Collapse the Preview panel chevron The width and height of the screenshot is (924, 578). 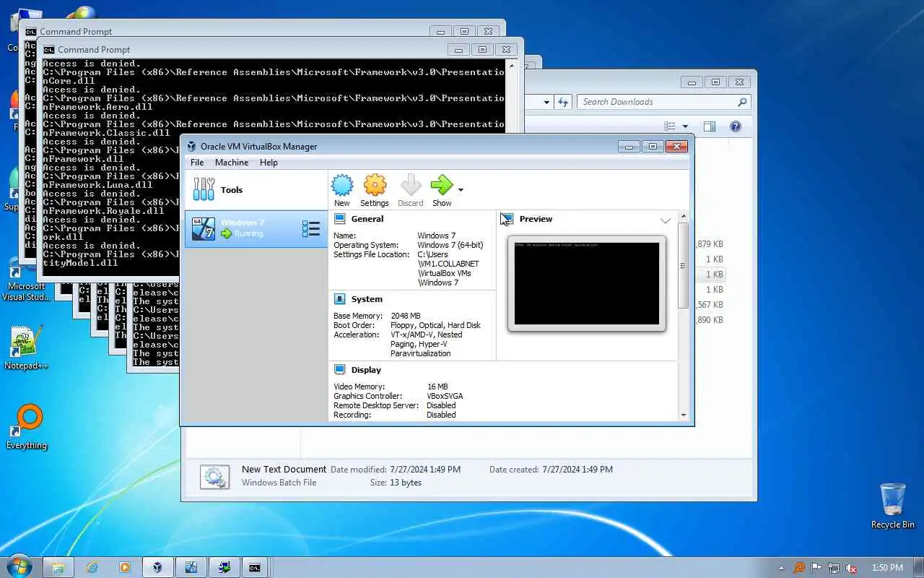click(x=665, y=220)
